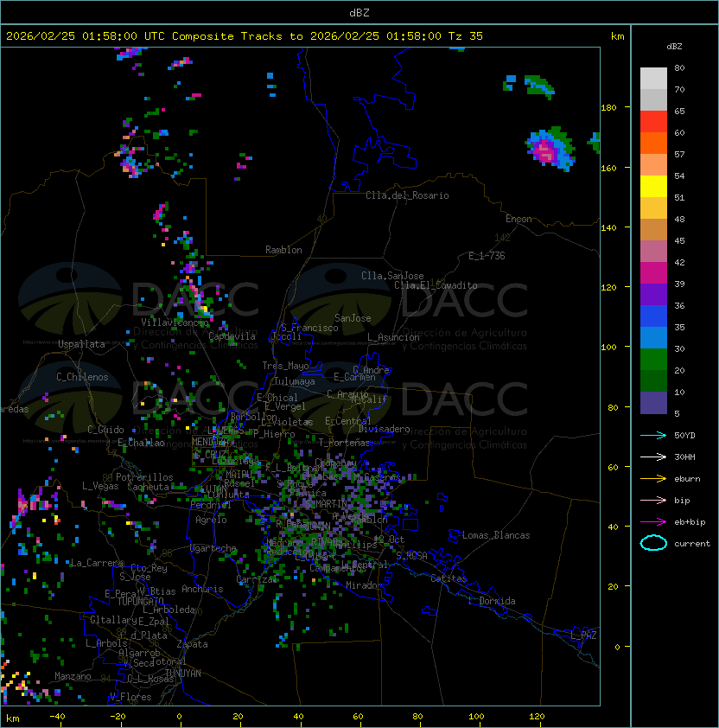Click the 'Ugarteche' map label
Image resolution: width=719 pixels, height=728 pixels.
(x=213, y=548)
